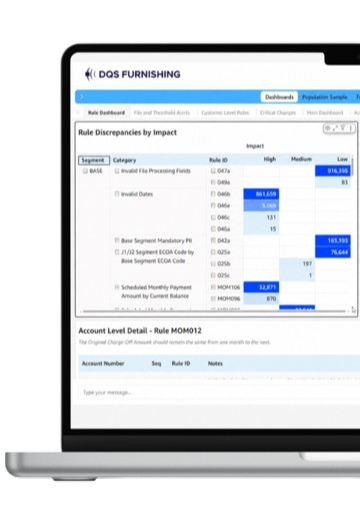Viewport: 360px width, 520px height.
Task: Toggle the box beside rule 046a
Action: [x=213, y=229]
